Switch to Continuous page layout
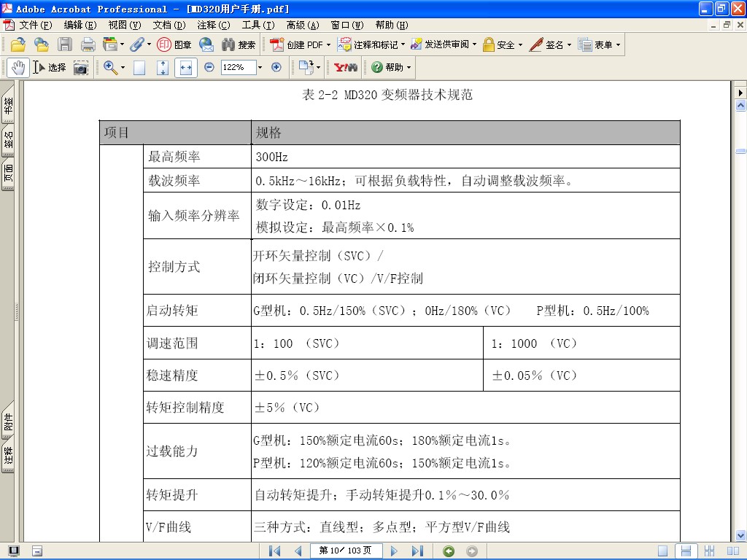This screenshot has width=747, height=560. tap(686, 551)
